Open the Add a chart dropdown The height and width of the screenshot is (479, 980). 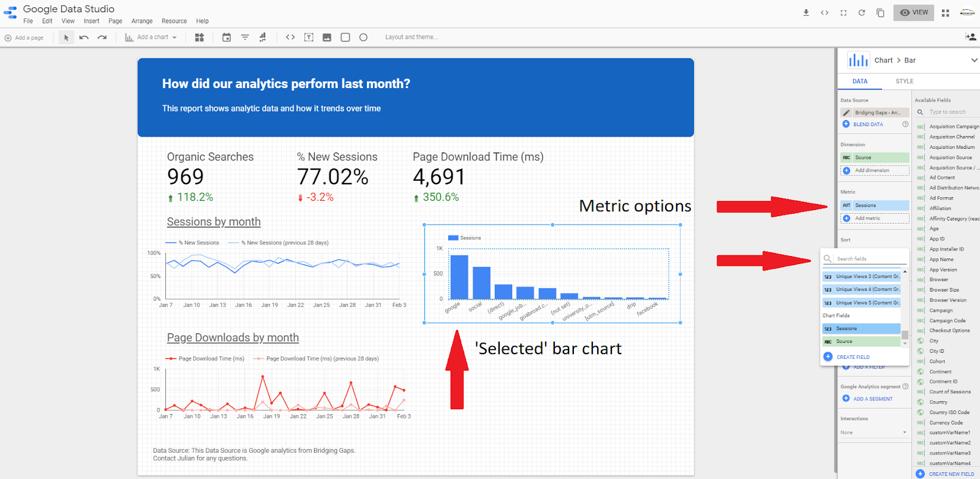click(x=151, y=37)
